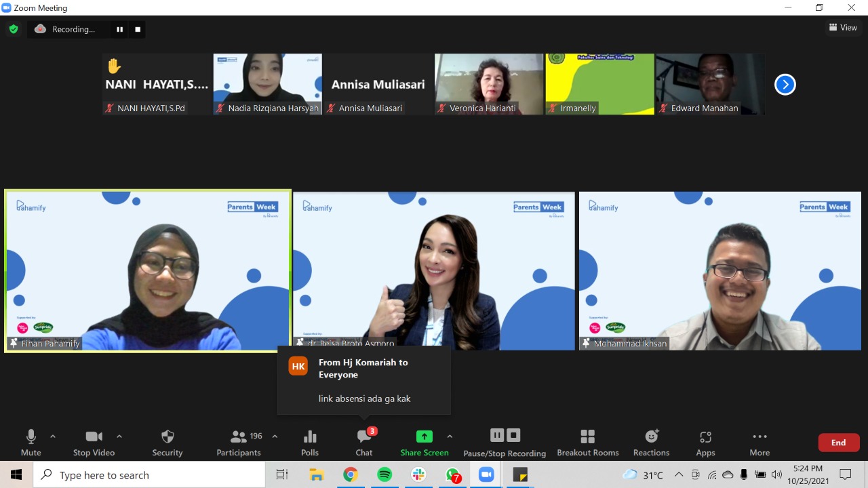Open Breakout Rooms

coord(587,437)
